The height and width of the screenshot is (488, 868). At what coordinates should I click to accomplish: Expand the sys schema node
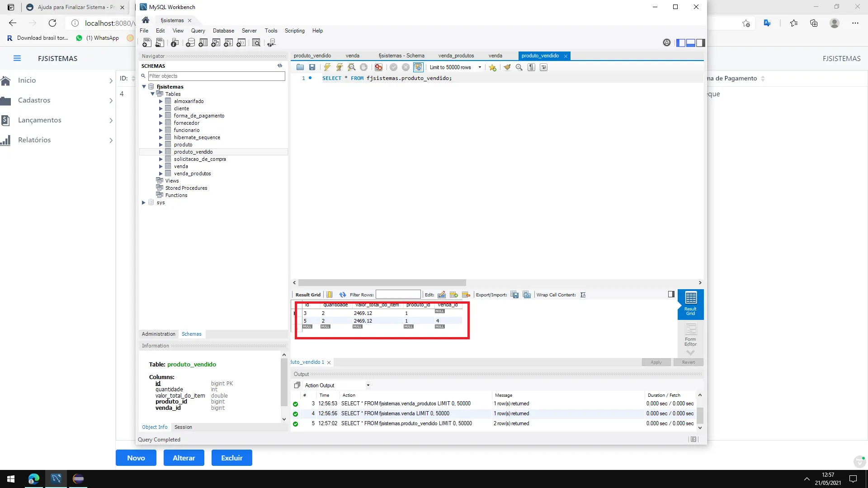[144, 202]
